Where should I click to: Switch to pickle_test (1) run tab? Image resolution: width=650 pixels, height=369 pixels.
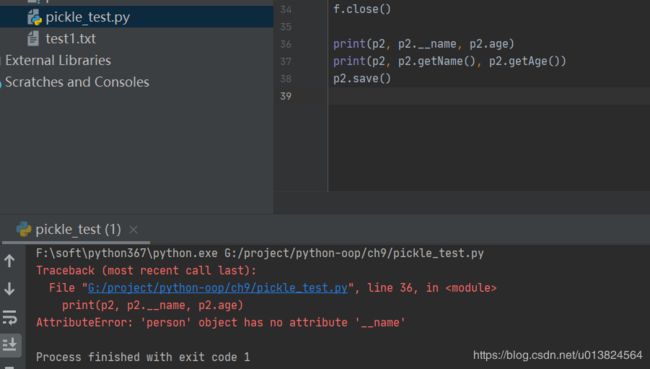click(x=78, y=229)
